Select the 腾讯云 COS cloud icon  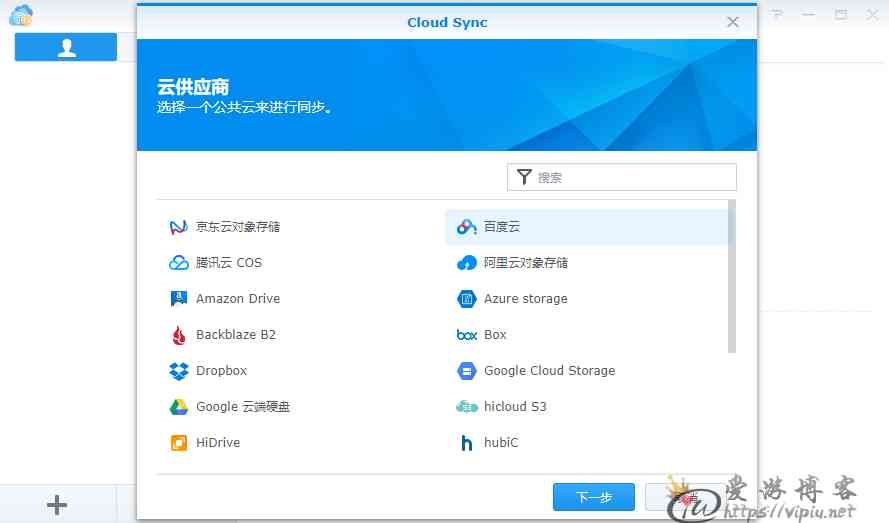click(179, 263)
